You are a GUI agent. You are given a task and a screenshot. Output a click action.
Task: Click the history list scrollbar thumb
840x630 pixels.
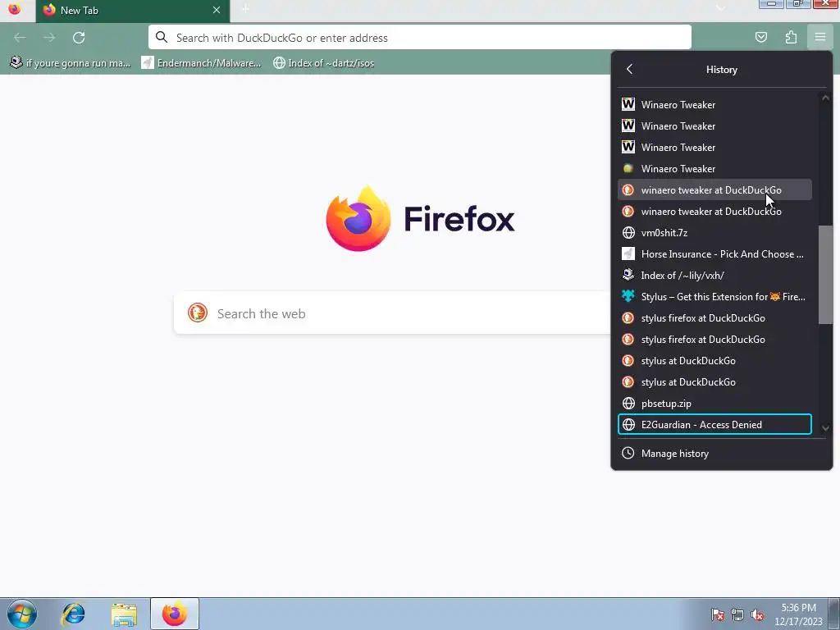pyautogui.click(x=825, y=275)
